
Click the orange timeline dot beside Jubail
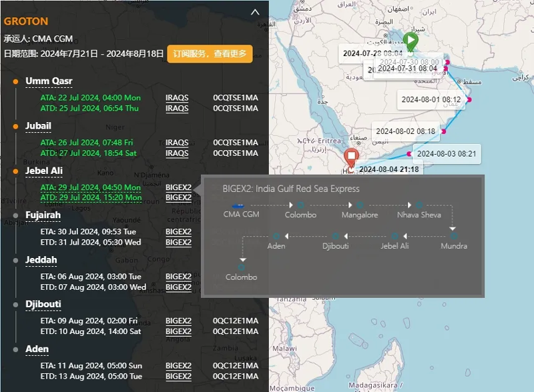[x=15, y=126]
